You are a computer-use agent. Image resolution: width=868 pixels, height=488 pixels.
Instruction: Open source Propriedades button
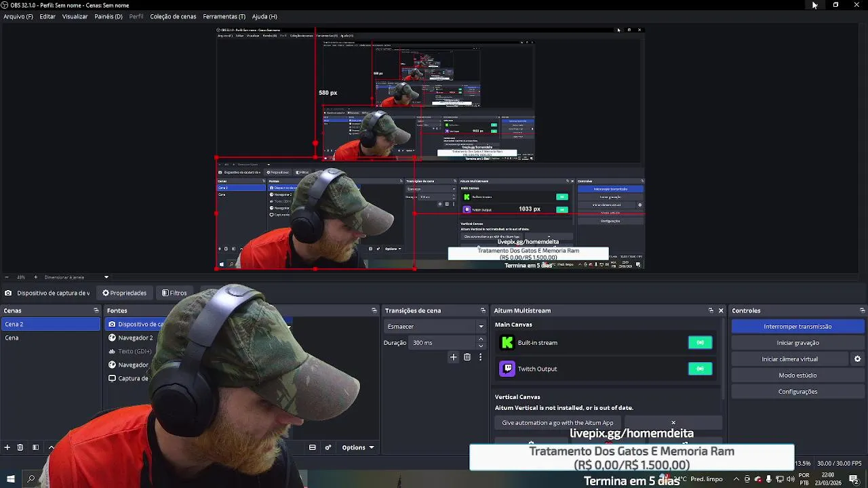tap(124, 293)
